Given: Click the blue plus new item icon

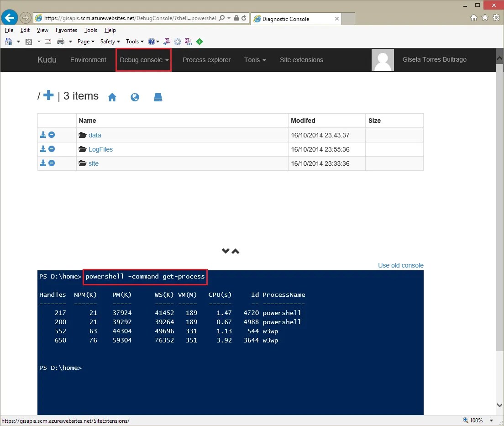Looking at the screenshot, I should 48,95.
